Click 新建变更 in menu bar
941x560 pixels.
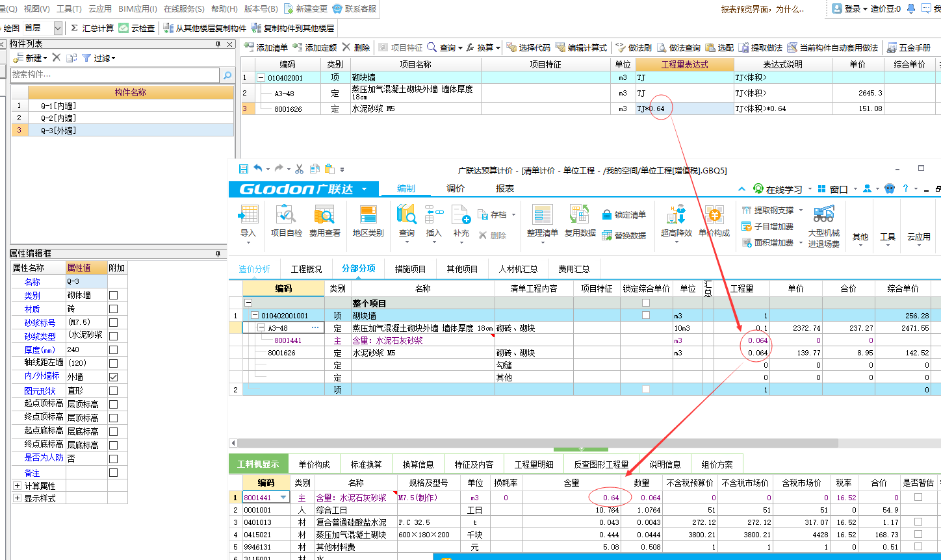[x=306, y=8]
